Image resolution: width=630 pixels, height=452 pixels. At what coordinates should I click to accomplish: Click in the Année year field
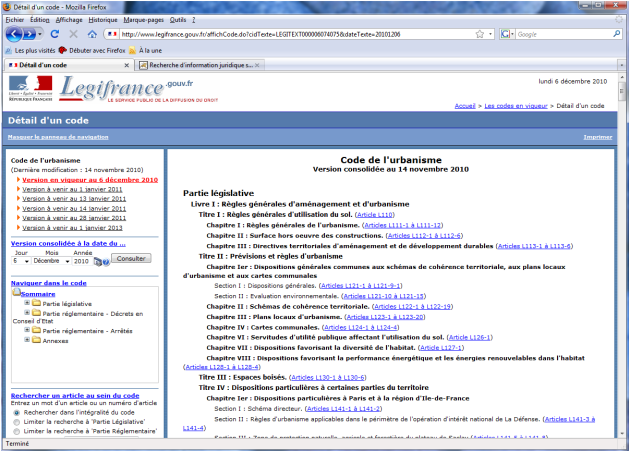click(82, 261)
